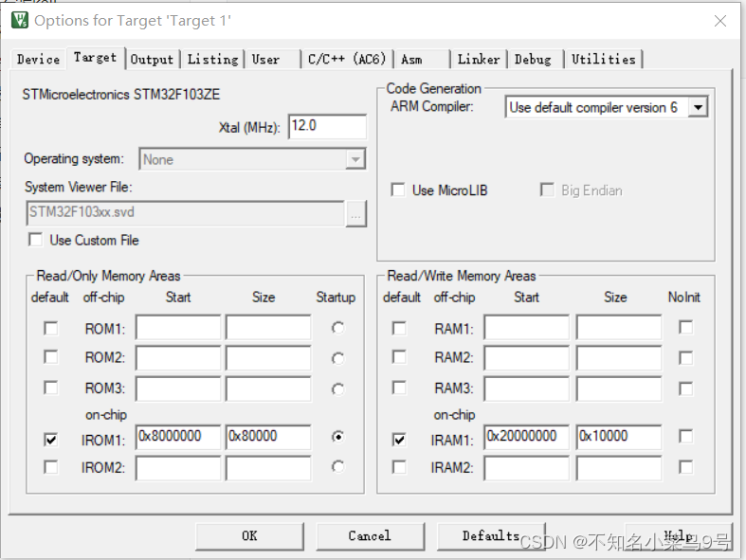The width and height of the screenshot is (746, 560).
Task: Toggle the Big Endian checkbox
Action: click(547, 190)
